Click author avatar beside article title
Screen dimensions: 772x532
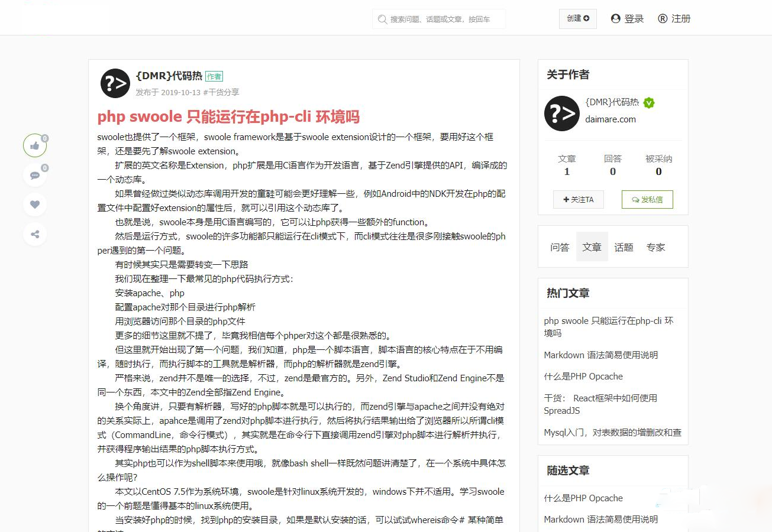[x=115, y=83]
